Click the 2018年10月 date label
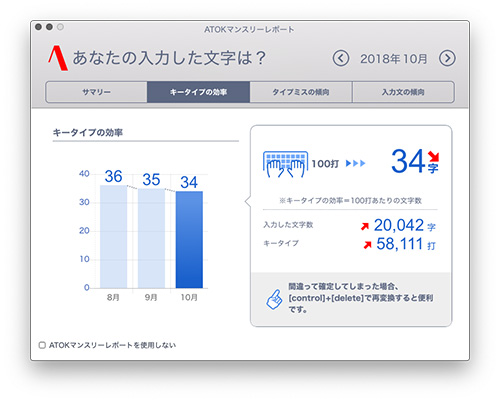500x401 pixels. 394,59
